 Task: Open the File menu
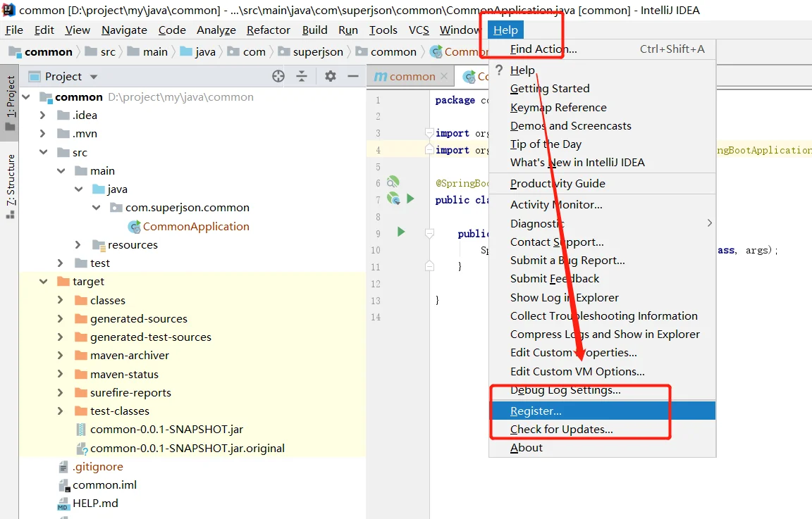(x=14, y=30)
